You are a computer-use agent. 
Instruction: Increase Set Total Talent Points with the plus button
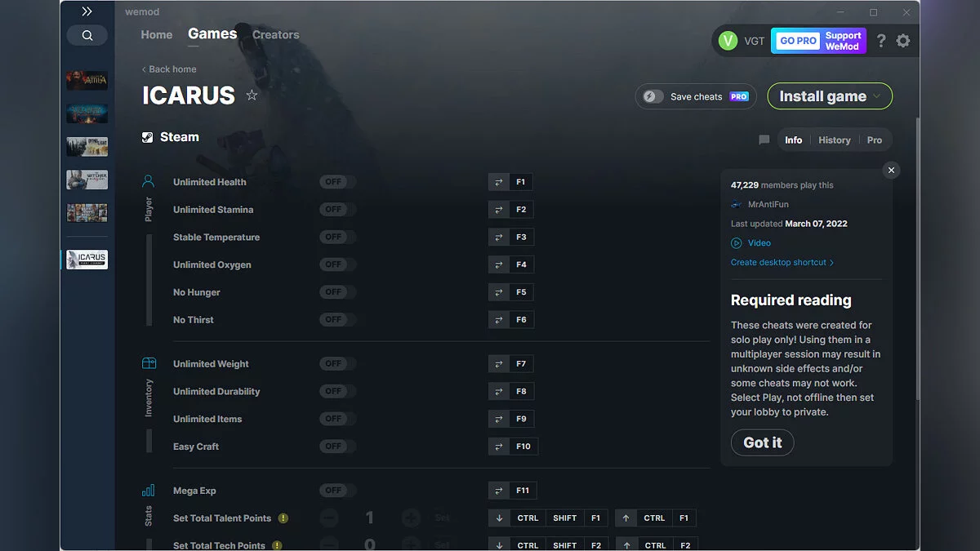[411, 518]
